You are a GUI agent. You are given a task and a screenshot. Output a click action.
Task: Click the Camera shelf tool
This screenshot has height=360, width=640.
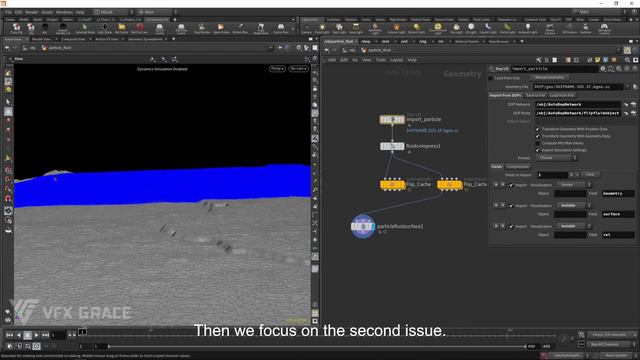[306, 28]
